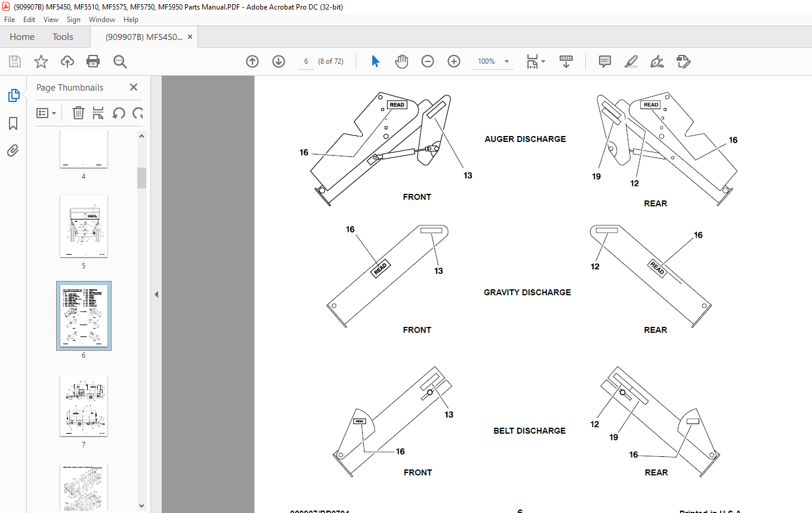
Task: Open the Attachments paperclip panel
Action: coord(13,150)
